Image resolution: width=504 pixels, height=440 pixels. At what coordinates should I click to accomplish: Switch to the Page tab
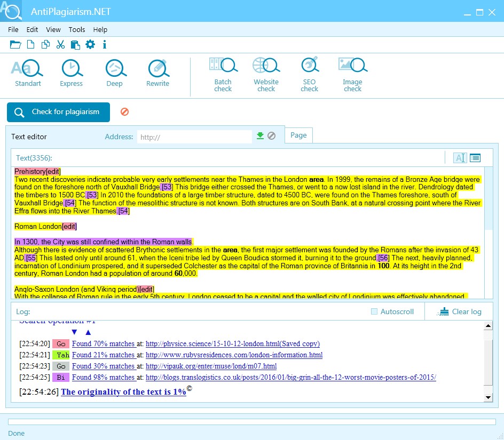pos(298,135)
